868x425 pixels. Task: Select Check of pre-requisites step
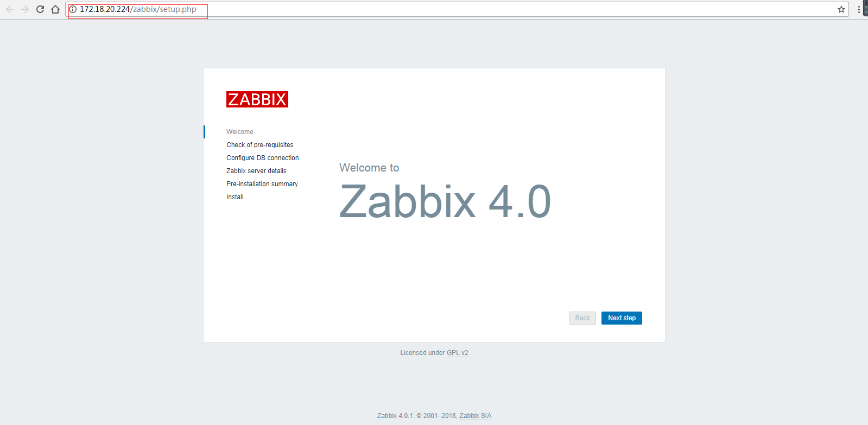click(x=260, y=145)
